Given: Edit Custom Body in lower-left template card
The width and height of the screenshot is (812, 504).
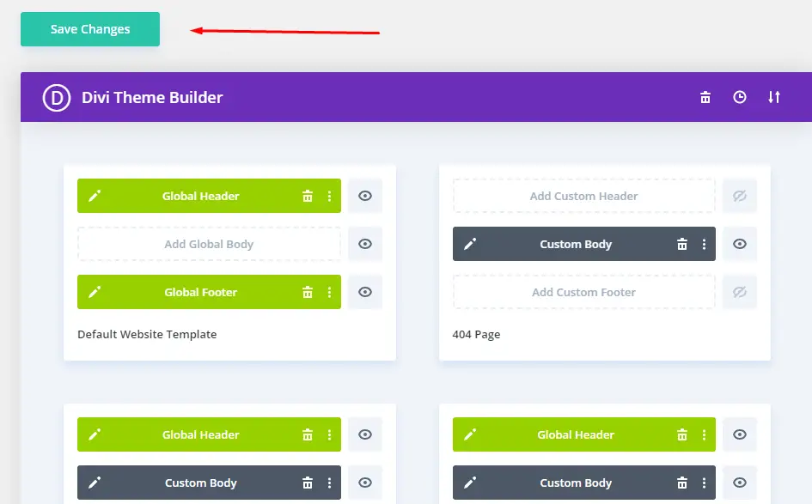Looking at the screenshot, I should coord(95,483).
